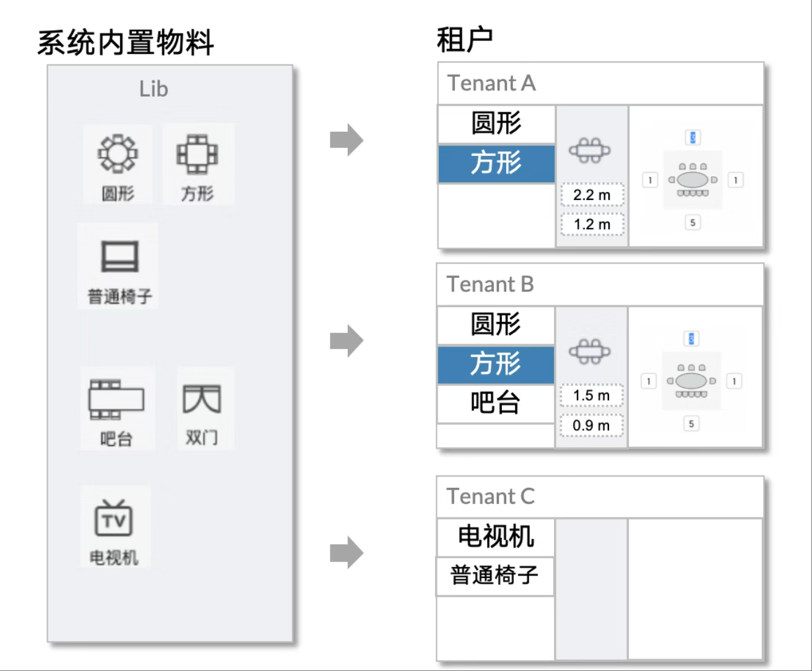
Task: Click the bottom seat count badge 5 in Tenant B
Action: [x=691, y=423]
